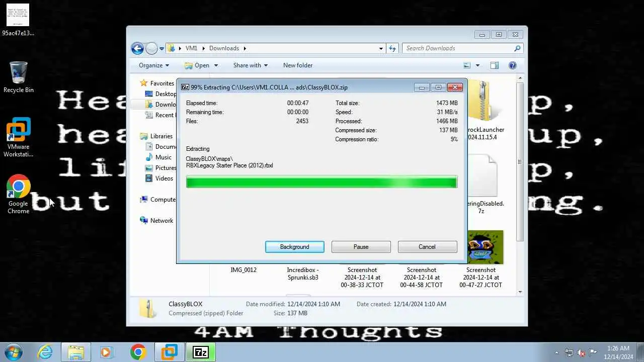Click the green extraction progress bar
Viewport: 644px width, 362px height.
pos(321,182)
